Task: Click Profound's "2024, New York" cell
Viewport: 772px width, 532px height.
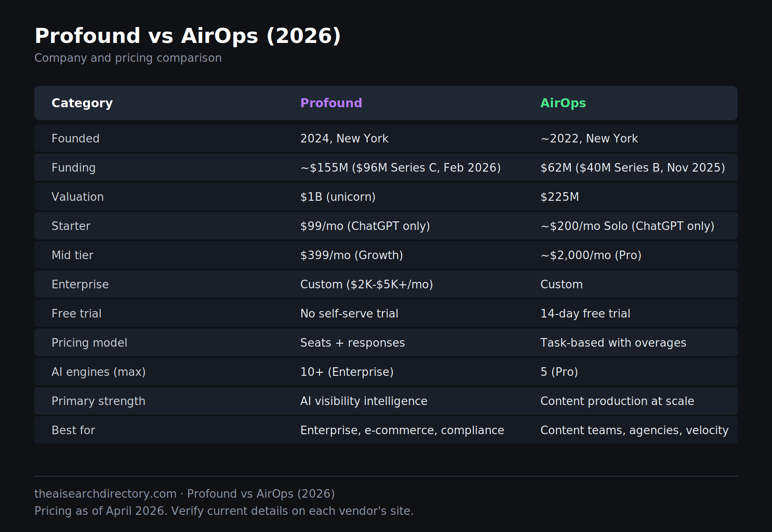Action: coord(344,139)
